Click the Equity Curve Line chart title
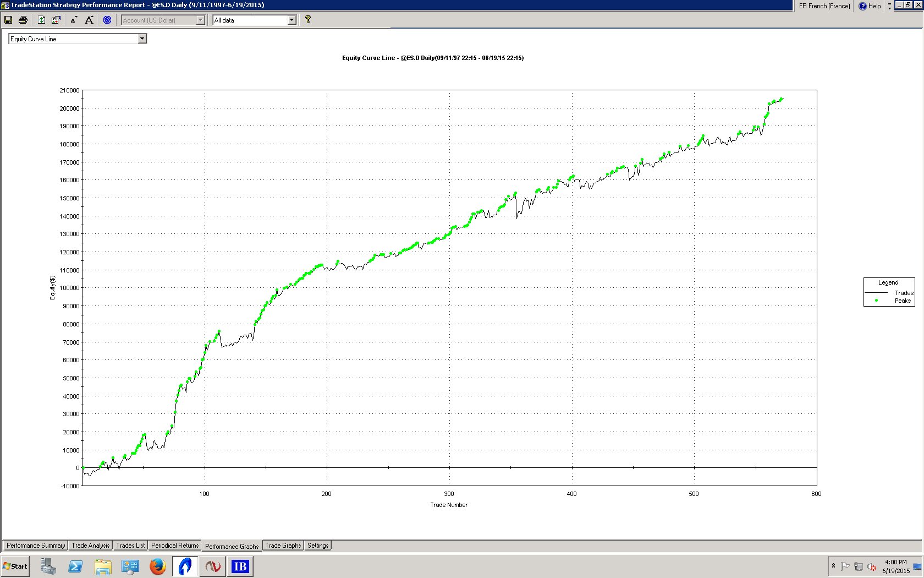The height and width of the screenshot is (578, 924). pos(433,58)
